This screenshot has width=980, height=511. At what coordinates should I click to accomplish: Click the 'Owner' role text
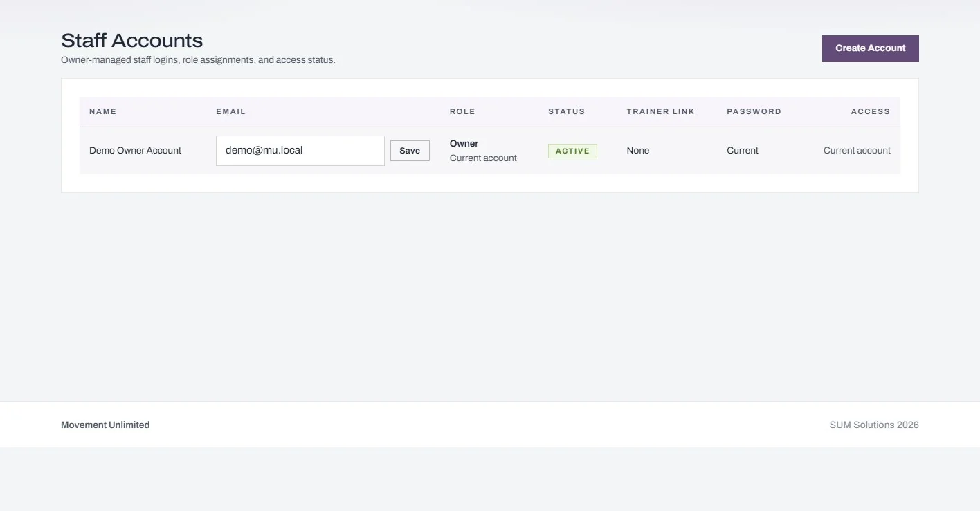[464, 144]
